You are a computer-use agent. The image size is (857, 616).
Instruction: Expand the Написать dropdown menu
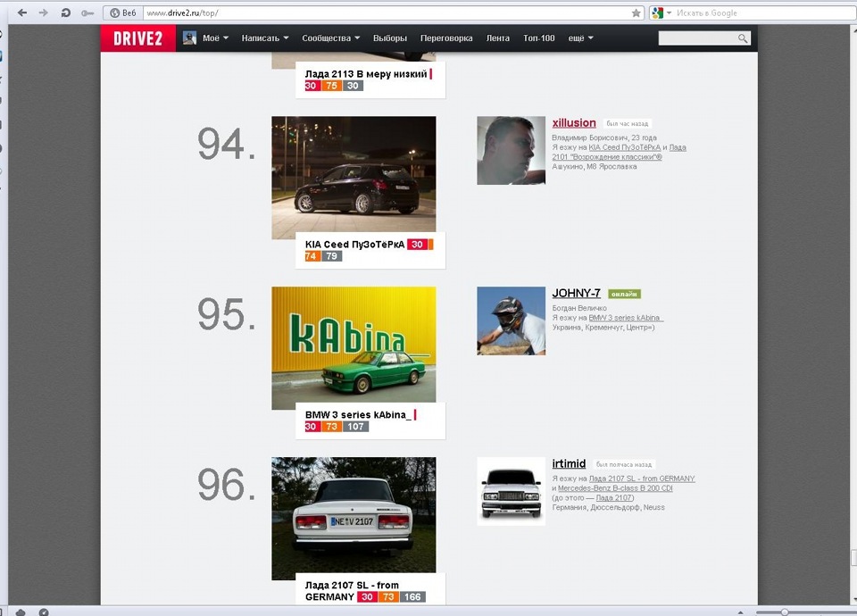click(x=264, y=38)
